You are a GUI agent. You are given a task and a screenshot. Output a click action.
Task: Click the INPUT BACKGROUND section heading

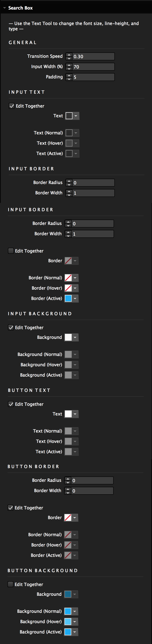tap(40, 313)
